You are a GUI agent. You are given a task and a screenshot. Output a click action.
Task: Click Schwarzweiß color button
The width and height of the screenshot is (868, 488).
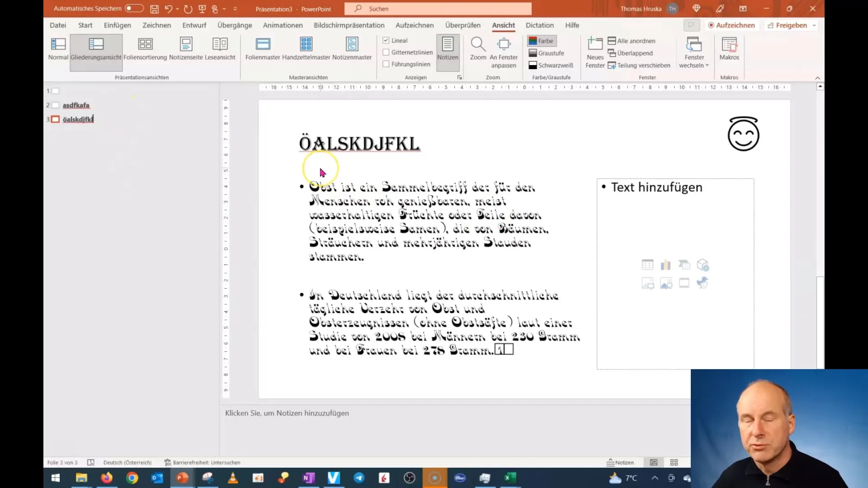pyautogui.click(x=550, y=65)
